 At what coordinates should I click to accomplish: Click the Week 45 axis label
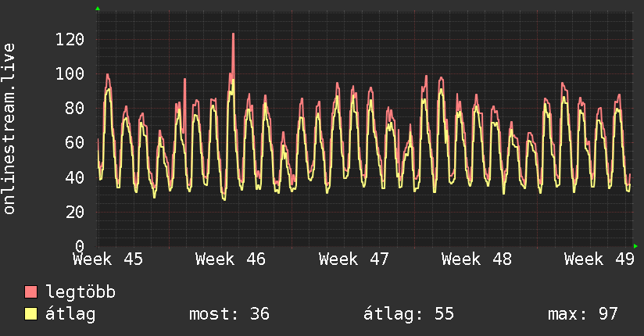point(108,259)
